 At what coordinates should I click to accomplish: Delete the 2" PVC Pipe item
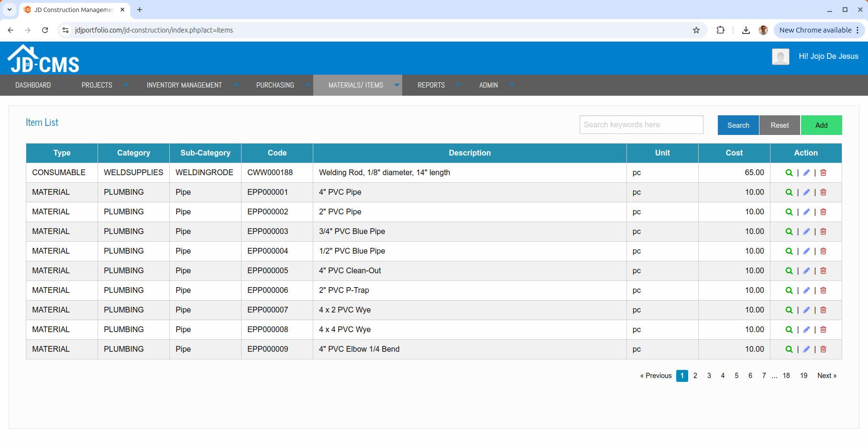click(x=823, y=212)
